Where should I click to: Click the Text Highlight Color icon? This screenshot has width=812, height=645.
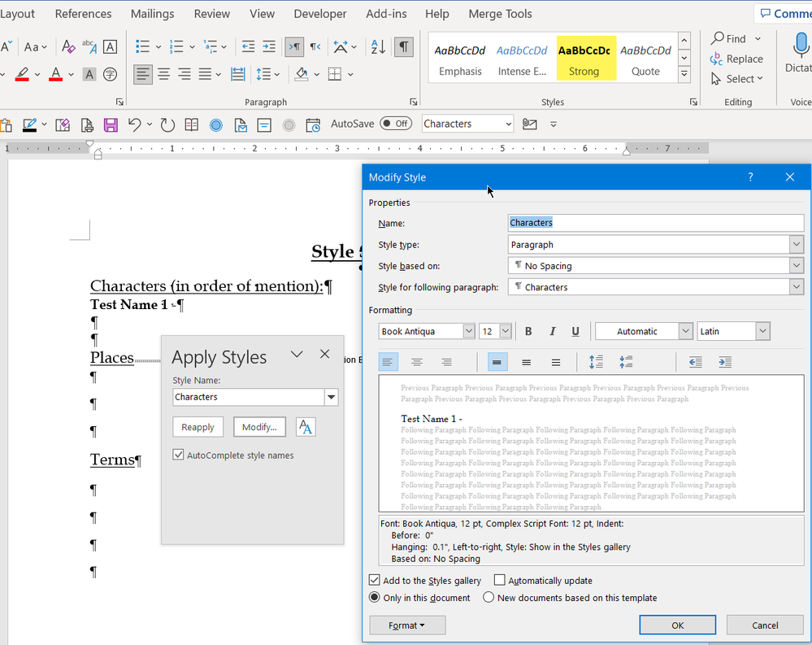[22, 74]
